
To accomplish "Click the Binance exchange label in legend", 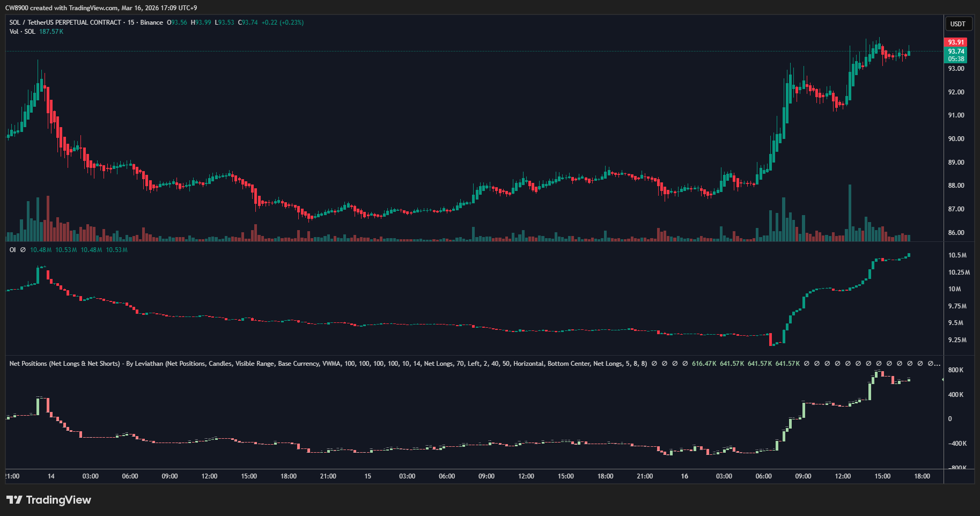I will click(x=152, y=23).
